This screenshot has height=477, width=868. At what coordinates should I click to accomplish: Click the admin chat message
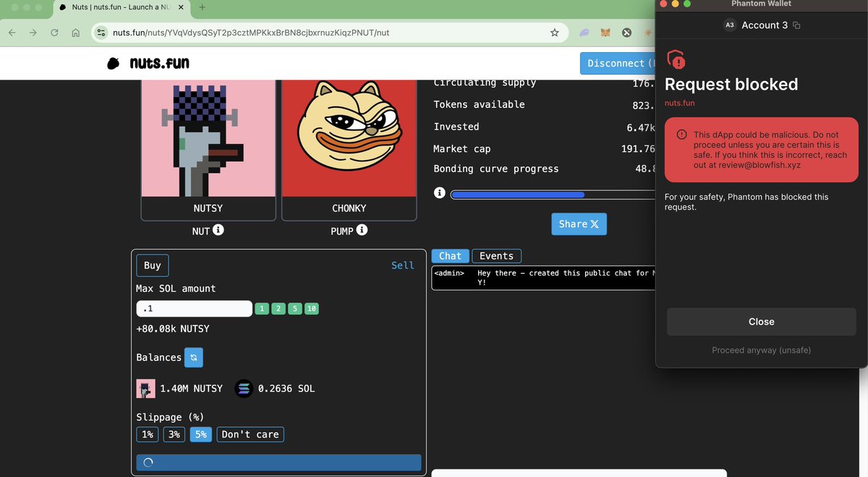[x=544, y=278]
